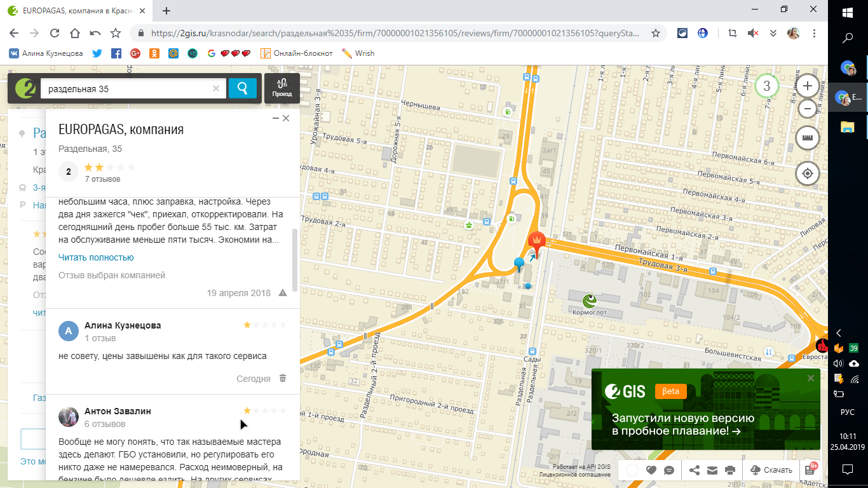Close the EUROPAGAS company card
868x488 pixels.
pos(286,118)
